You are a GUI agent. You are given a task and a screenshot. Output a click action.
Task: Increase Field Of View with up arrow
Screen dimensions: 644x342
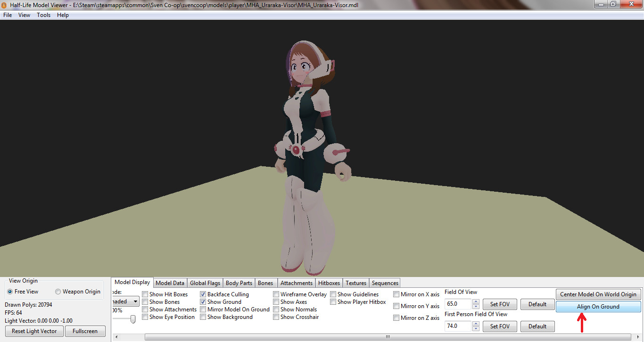[476, 302]
